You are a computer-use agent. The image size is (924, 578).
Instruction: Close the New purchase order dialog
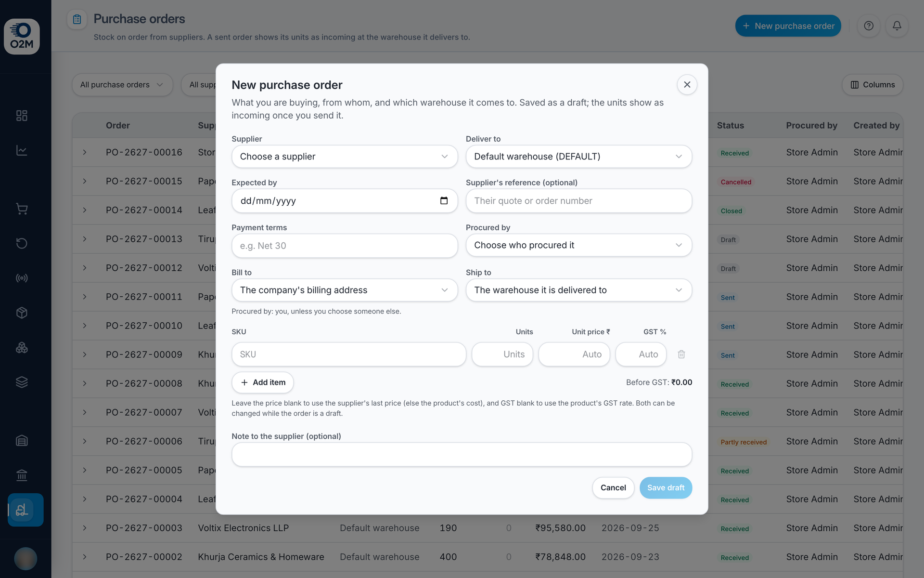[687, 85]
